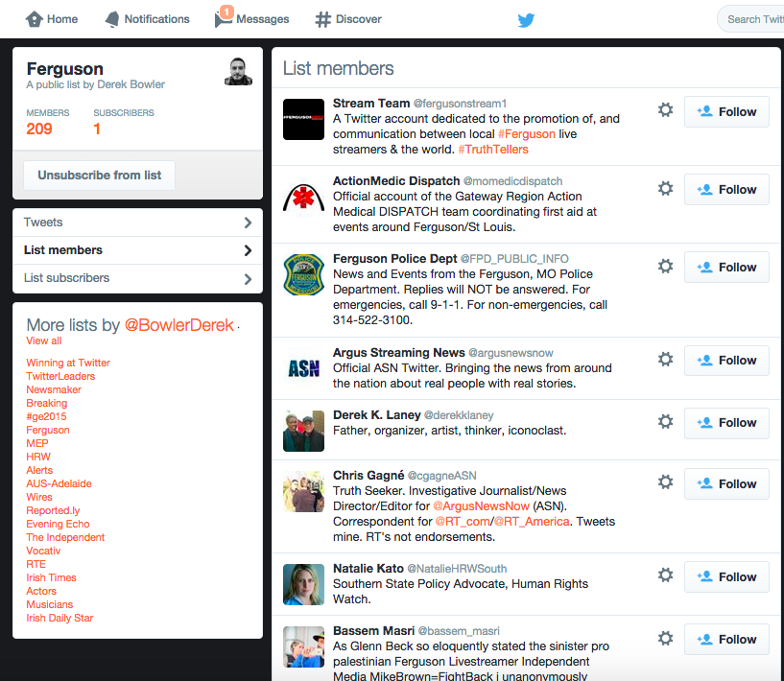This screenshot has width=784, height=681.
Task: Click Unsubscribe from list button
Action: (100, 176)
